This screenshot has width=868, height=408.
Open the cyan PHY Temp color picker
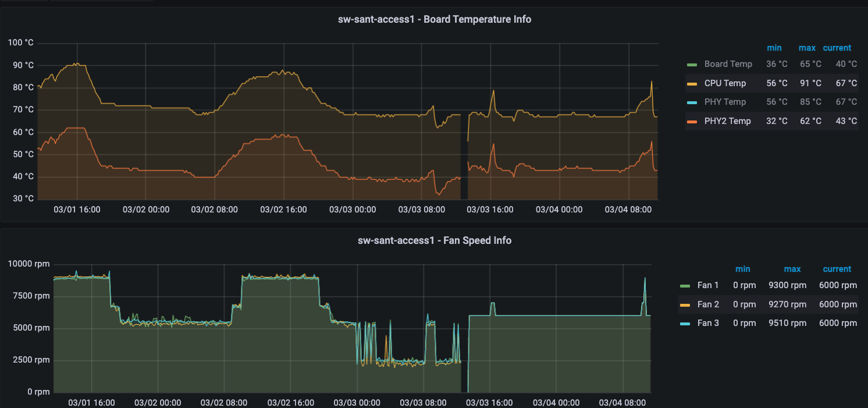(692, 102)
